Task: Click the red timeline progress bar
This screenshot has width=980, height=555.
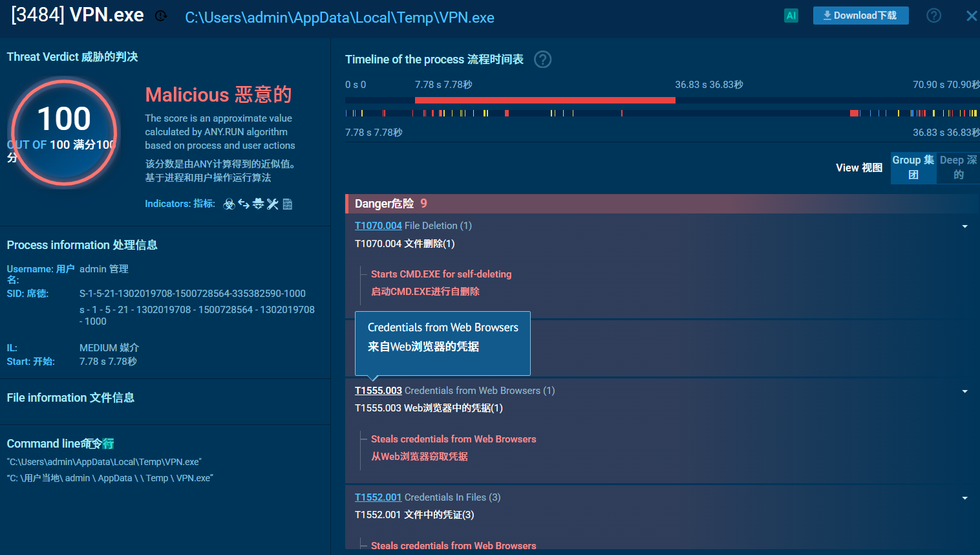Action: 545,100
